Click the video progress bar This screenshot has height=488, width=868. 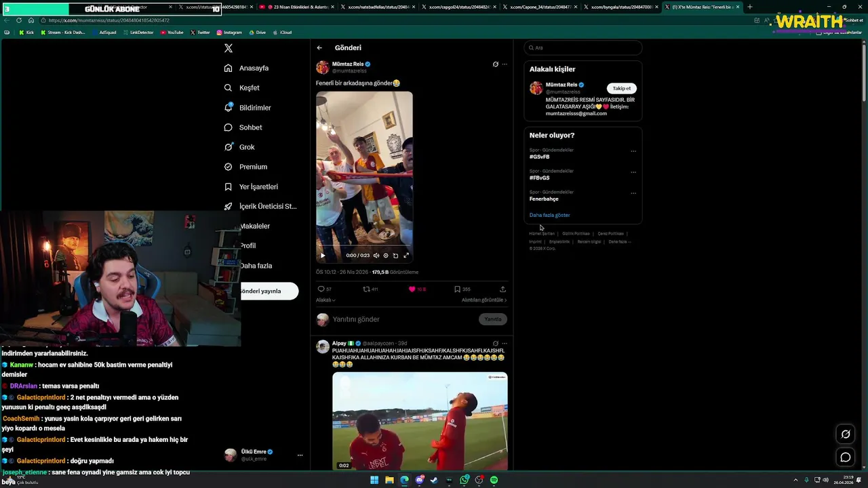tap(364, 246)
